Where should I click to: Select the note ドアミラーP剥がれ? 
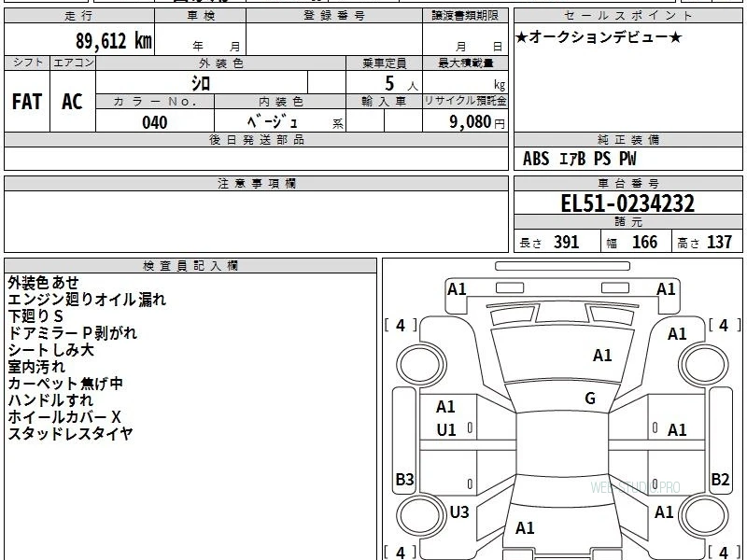point(73,333)
